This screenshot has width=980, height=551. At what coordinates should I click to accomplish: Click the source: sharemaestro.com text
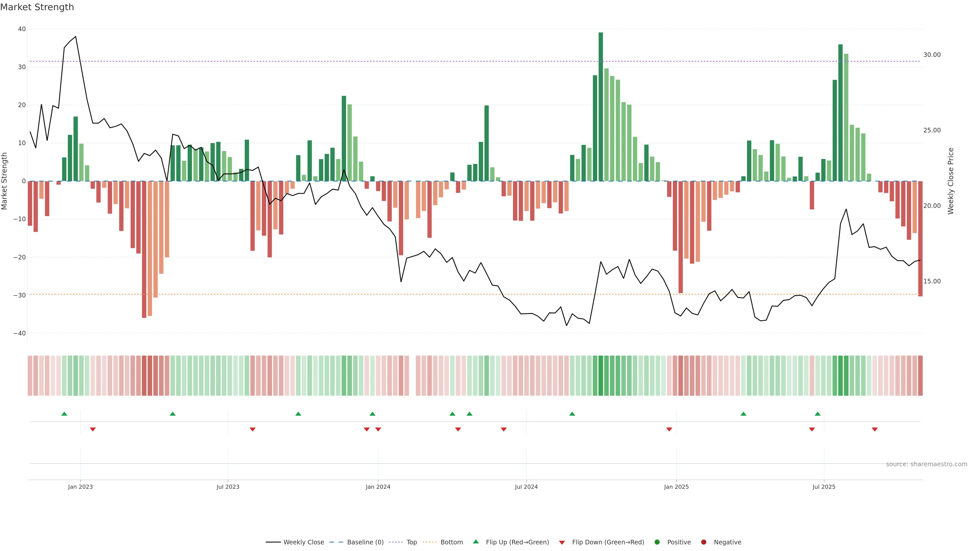926,464
